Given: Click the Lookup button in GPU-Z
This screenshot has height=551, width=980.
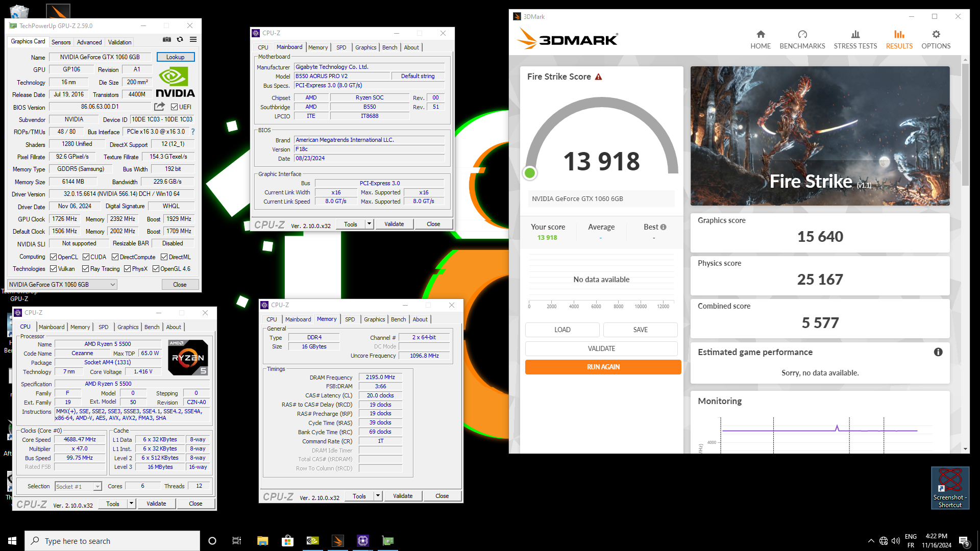Looking at the screenshot, I should click(x=176, y=57).
